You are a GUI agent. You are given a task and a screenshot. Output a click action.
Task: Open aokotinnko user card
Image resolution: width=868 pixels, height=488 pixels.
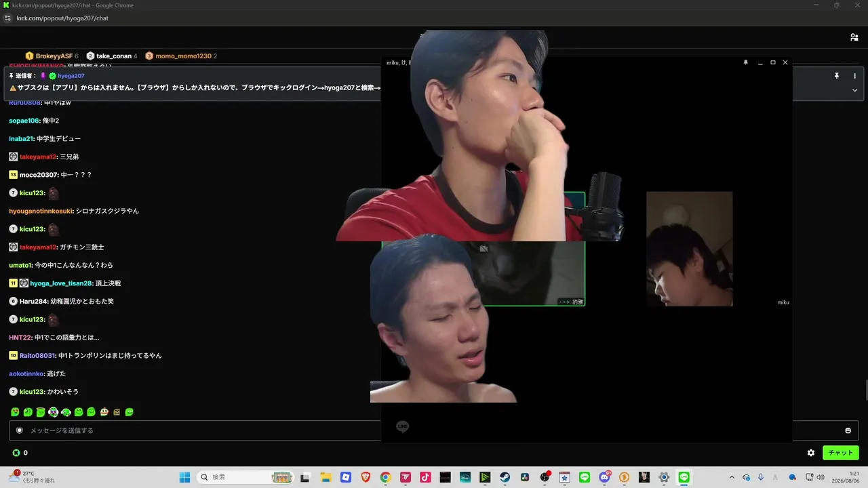(26, 373)
